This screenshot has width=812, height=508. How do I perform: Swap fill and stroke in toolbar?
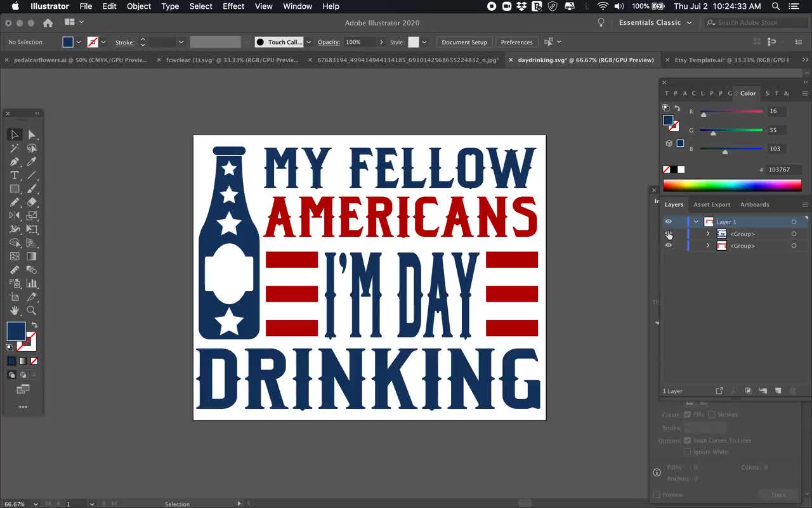(x=34, y=325)
